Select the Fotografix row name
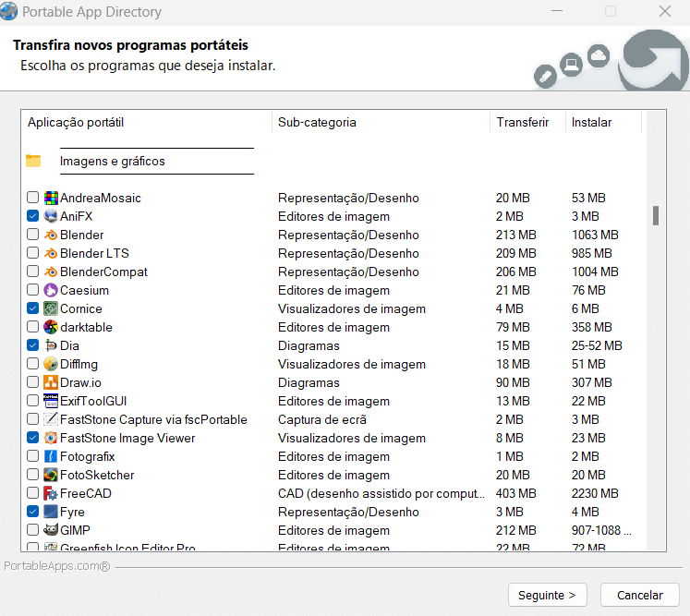The width and height of the screenshot is (690, 616). [x=87, y=457]
